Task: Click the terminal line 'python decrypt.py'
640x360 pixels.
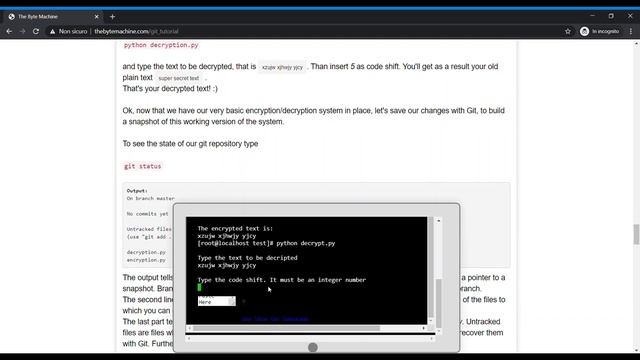Action: coord(306,243)
